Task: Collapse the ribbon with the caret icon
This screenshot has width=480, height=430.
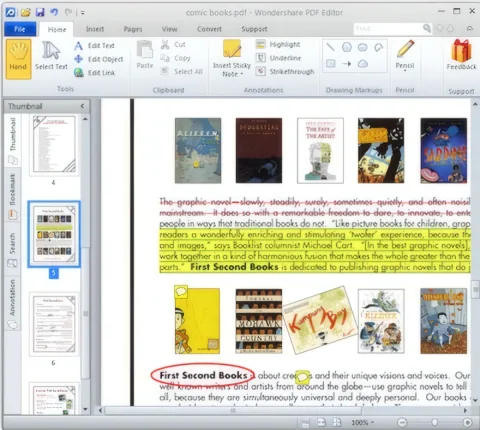Action: (x=470, y=29)
